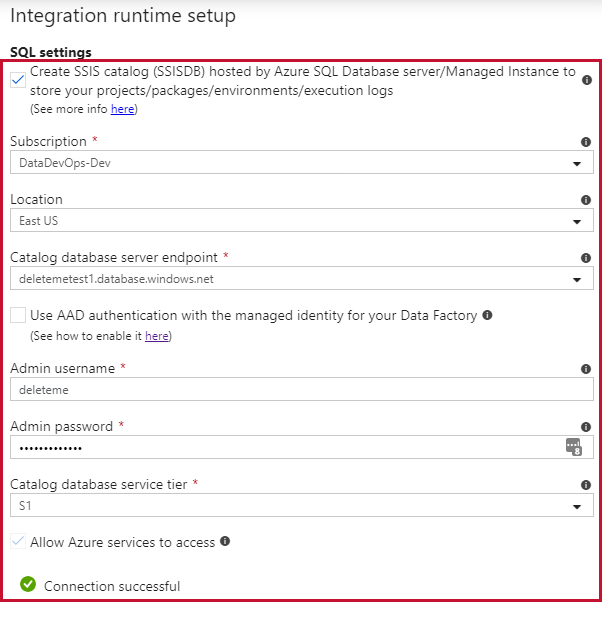Click info icon beside AAD authentication text
602x631 pixels.
coord(487,315)
